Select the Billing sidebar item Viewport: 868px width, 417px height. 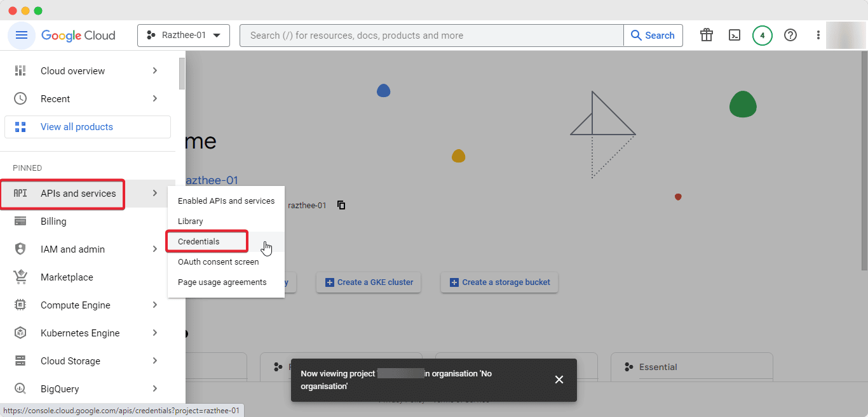[x=53, y=221]
